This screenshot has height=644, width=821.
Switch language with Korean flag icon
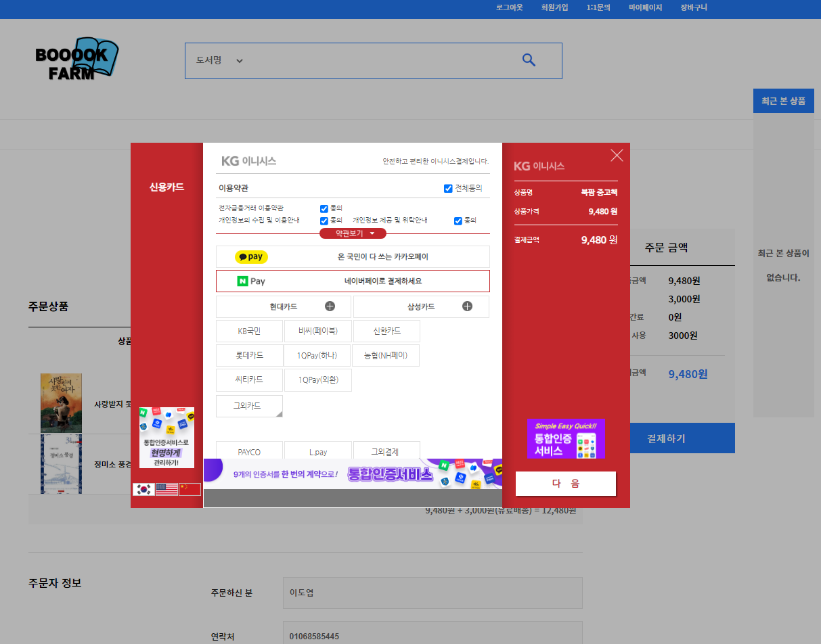pyautogui.click(x=143, y=489)
